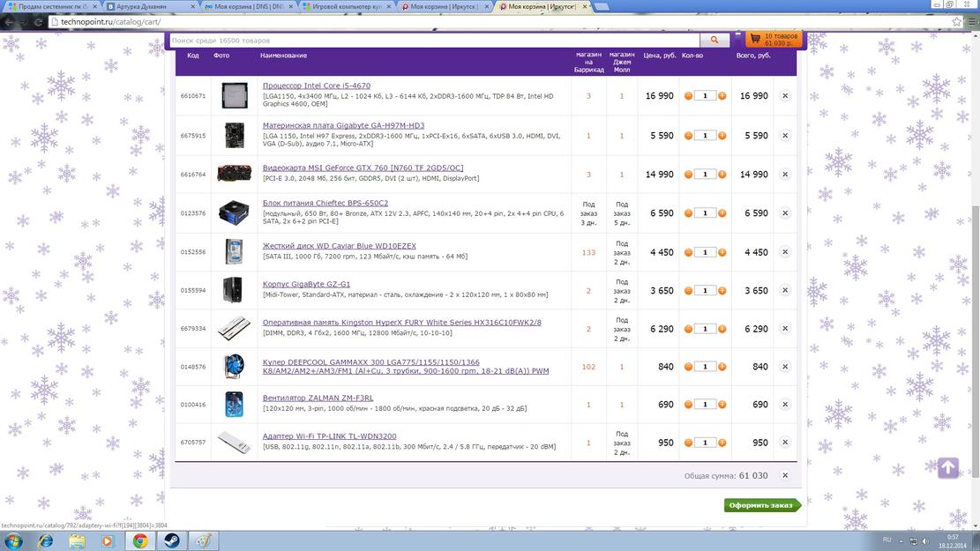Image resolution: width=980 pixels, height=551 pixels.
Task: Decrease quantity of TP-LINK TL-WDN3200 adapter
Action: pyautogui.click(x=688, y=443)
